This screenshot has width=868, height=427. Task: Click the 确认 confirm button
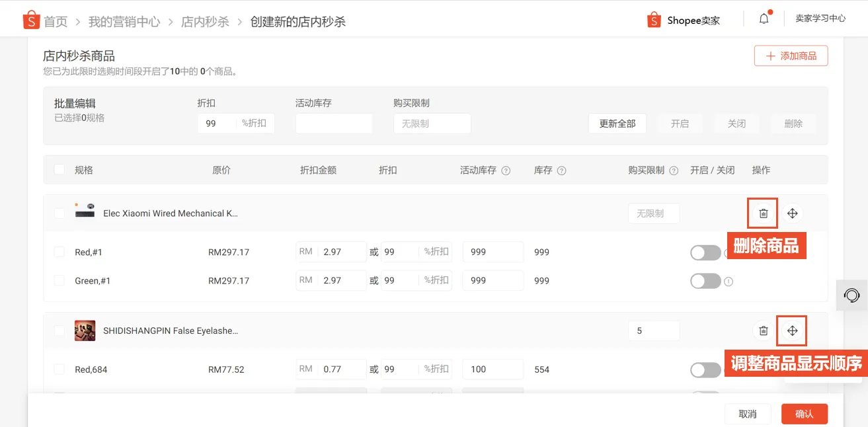coord(804,413)
